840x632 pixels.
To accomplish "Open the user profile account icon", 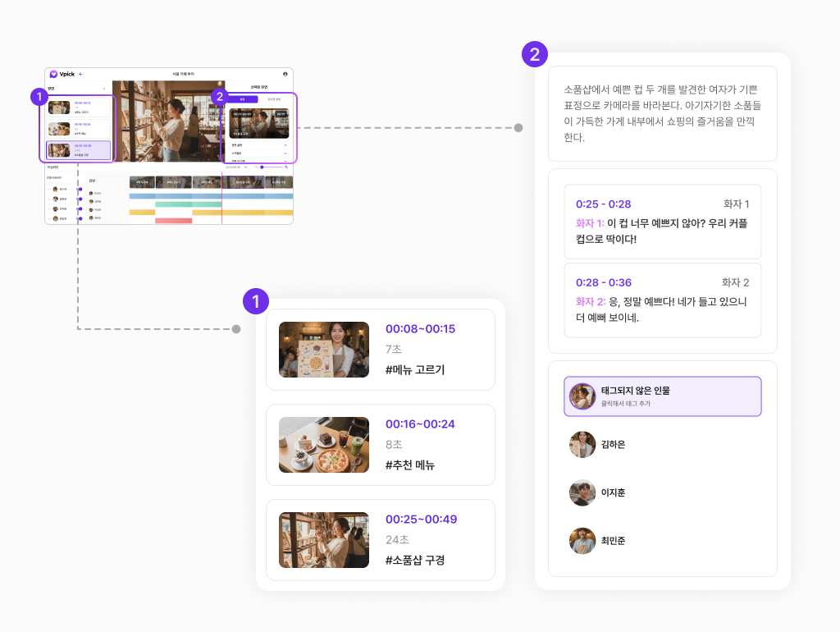I will click(x=285, y=74).
